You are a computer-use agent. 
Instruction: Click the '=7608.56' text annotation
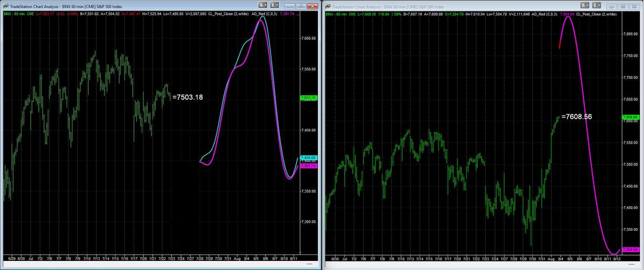click(x=578, y=116)
